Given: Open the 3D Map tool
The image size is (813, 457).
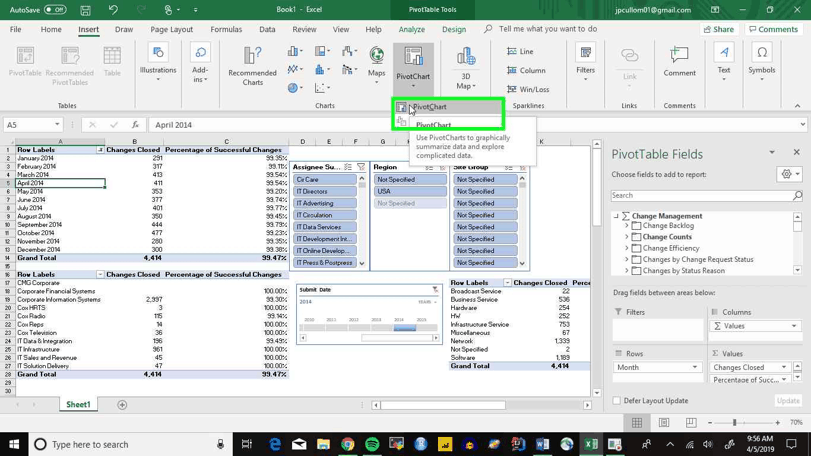Looking at the screenshot, I should point(466,68).
